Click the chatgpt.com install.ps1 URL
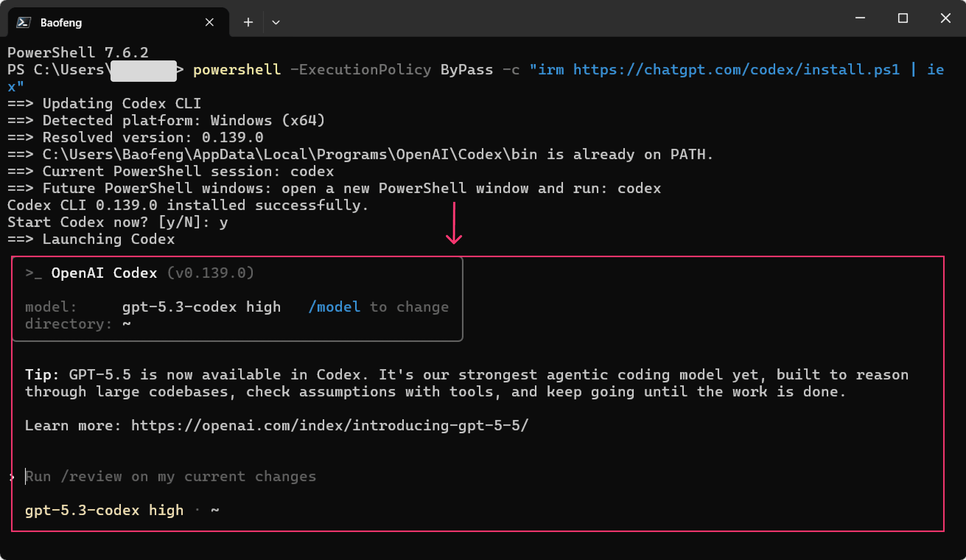 [x=736, y=70]
